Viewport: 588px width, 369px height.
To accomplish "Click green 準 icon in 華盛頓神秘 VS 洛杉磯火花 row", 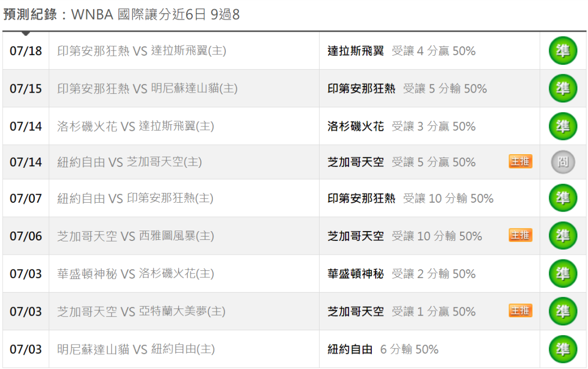I will [x=563, y=274].
